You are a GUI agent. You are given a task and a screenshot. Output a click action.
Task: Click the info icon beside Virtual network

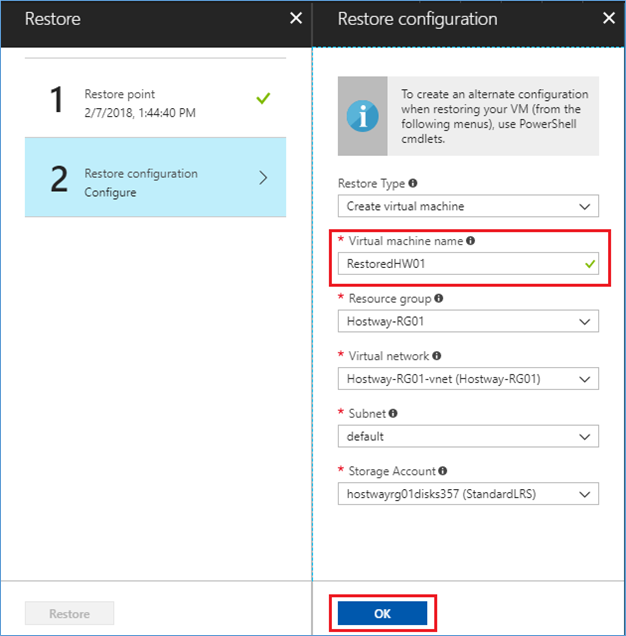pos(437,356)
